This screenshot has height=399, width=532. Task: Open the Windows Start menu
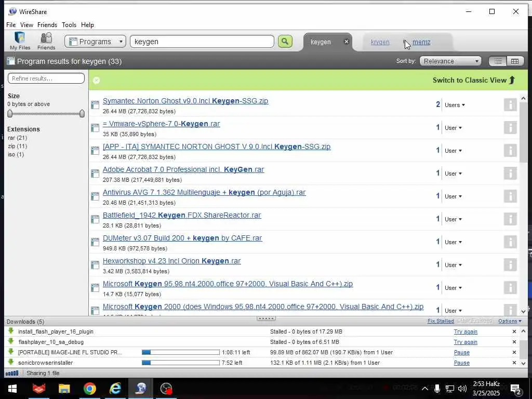click(x=12, y=389)
